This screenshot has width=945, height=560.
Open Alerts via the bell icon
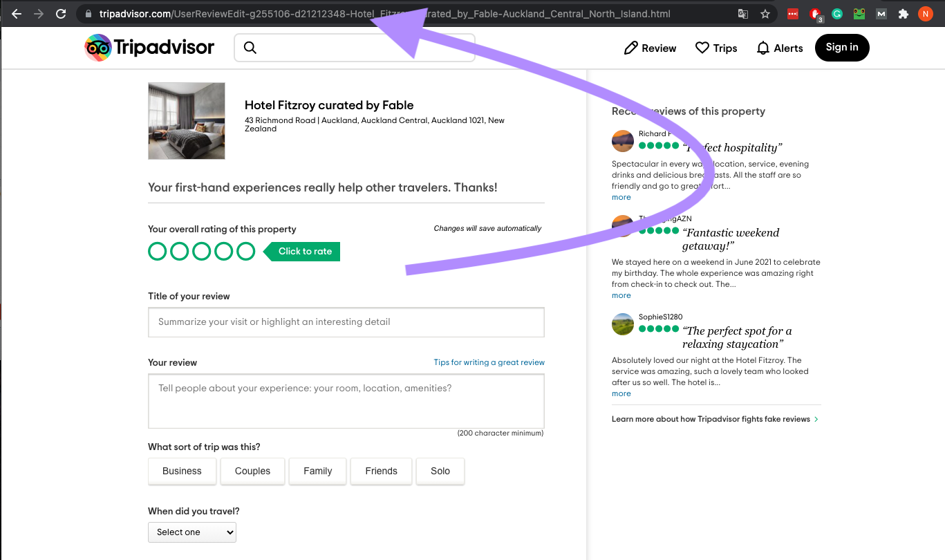point(762,48)
